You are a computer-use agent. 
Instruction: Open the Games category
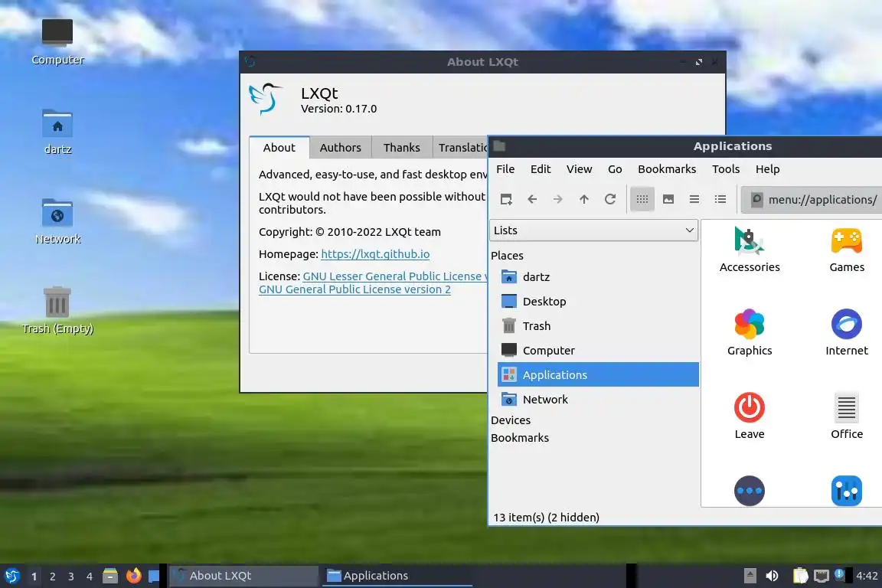847,250
